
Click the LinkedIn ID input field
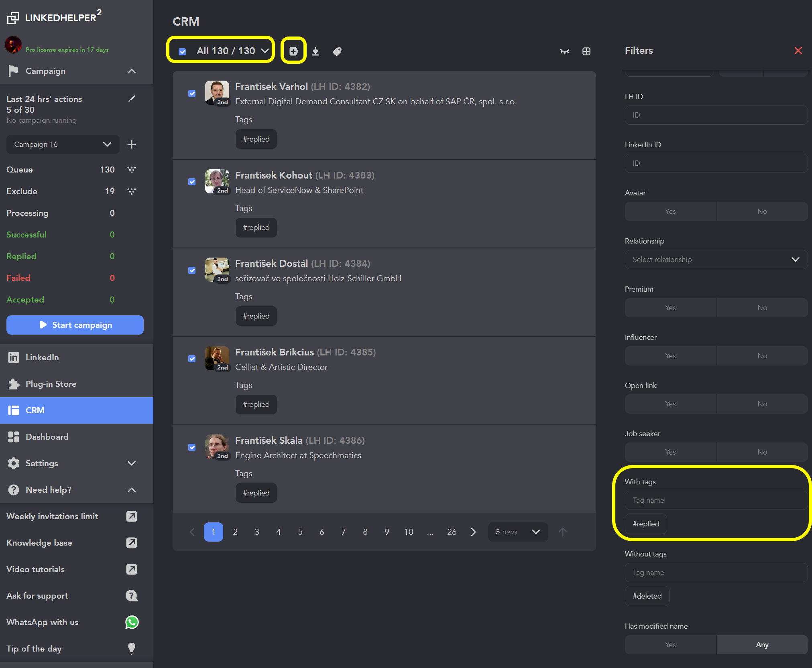[x=716, y=163]
